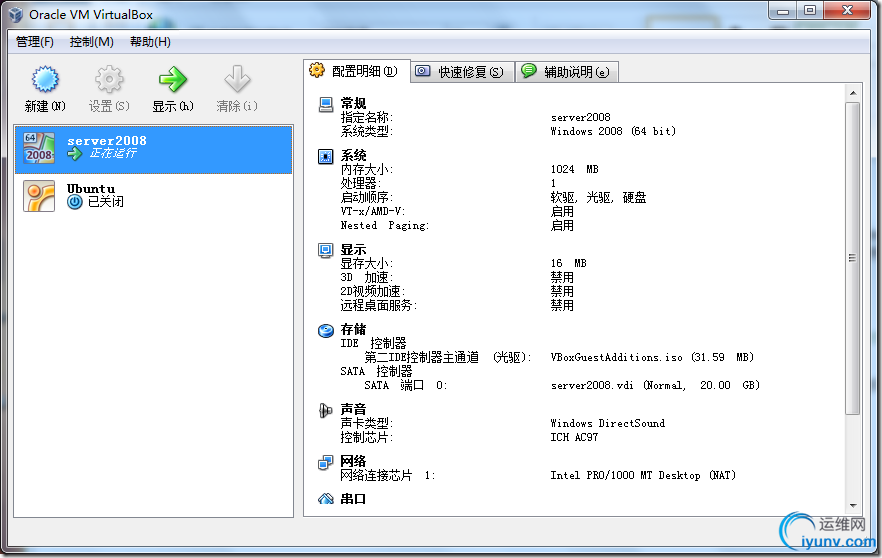Viewport: 882px width, 558px height.
Task: Switch to the 快速修复 (S) tab
Action: pos(462,72)
